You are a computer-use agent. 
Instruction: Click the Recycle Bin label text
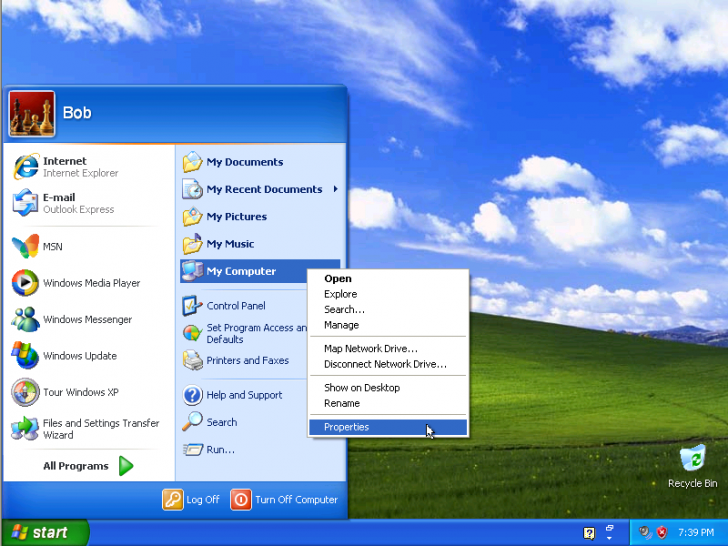pyautogui.click(x=692, y=484)
